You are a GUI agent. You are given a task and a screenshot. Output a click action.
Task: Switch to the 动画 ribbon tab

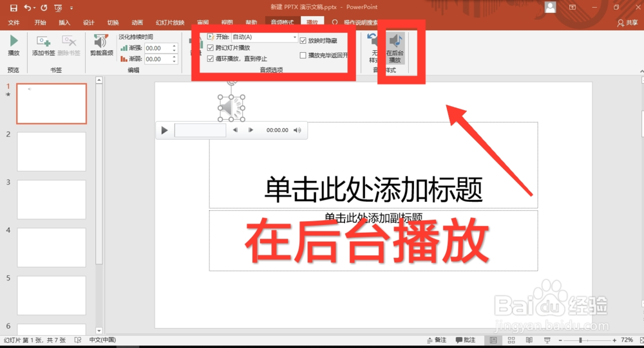tap(137, 23)
